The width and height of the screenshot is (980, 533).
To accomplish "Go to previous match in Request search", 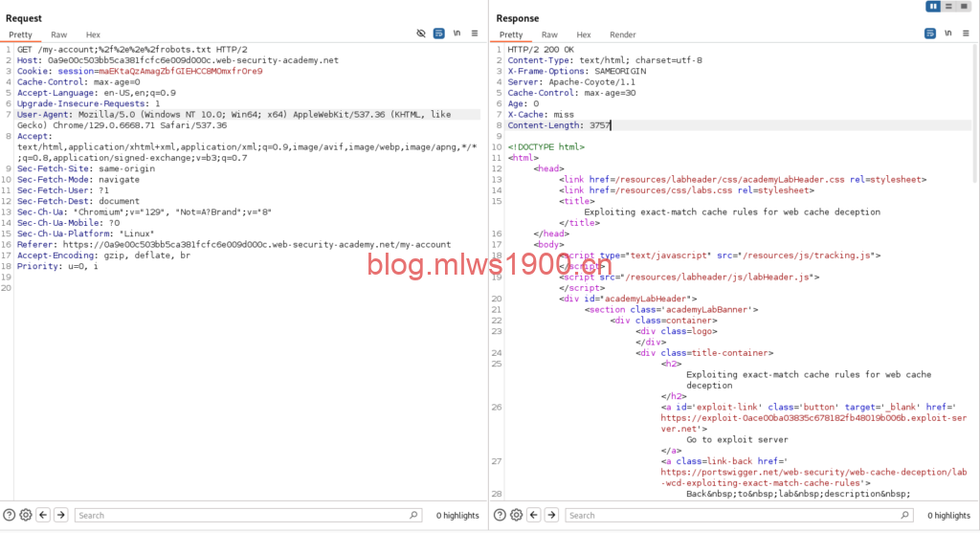I will pyautogui.click(x=43, y=515).
